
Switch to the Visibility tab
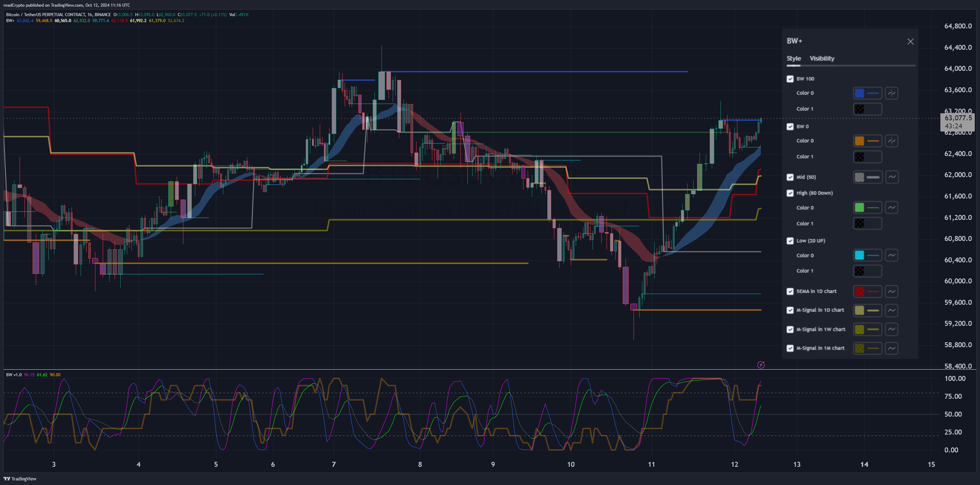[x=822, y=58]
